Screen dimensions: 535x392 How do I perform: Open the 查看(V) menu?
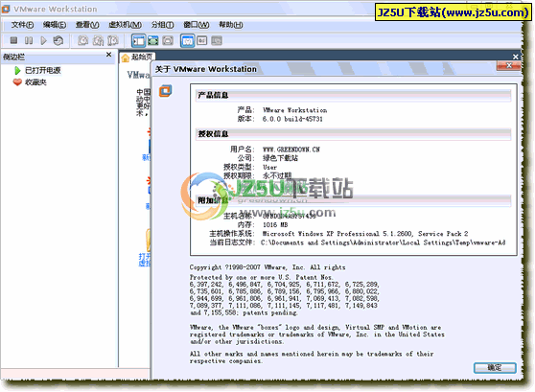click(87, 25)
